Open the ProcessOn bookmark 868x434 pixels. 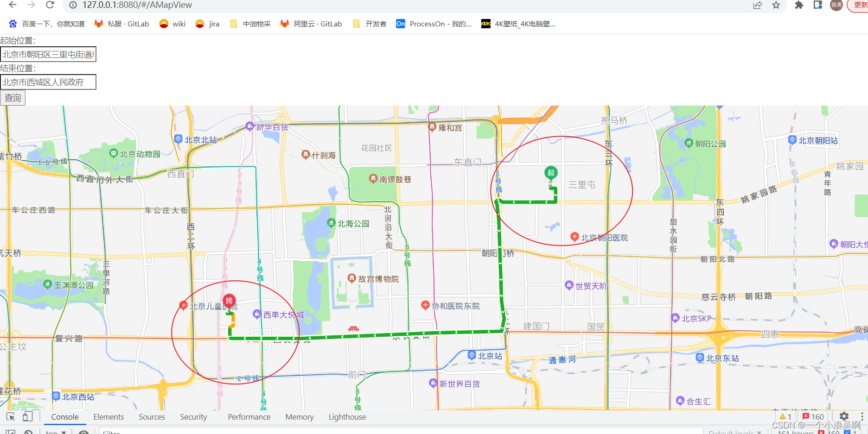(x=434, y=24)
